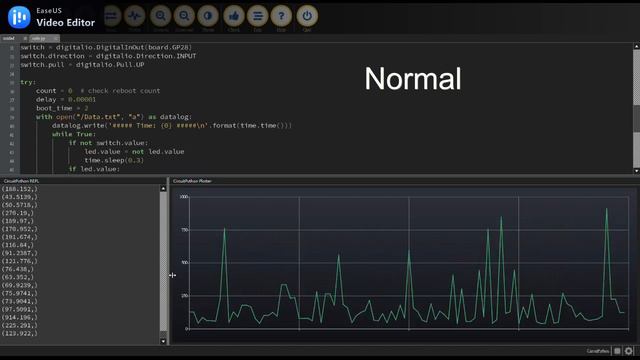Click the REPL value (170.952,)
640x360 pixels.
tap(20, 229)
